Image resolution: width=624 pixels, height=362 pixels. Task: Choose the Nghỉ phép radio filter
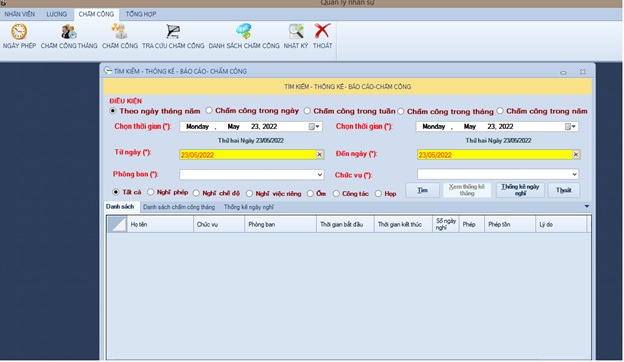150,192
